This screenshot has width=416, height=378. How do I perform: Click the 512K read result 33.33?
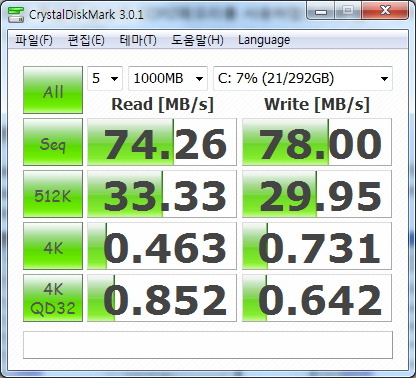162,194
